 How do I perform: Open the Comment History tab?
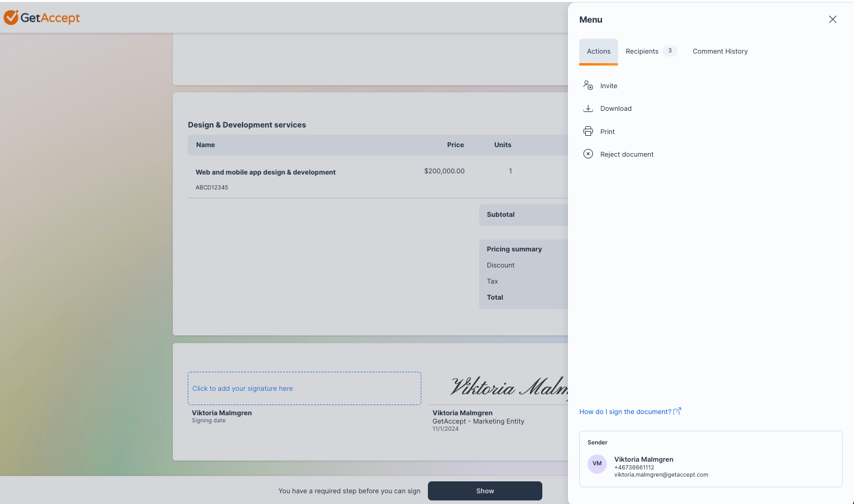(720, 51)
